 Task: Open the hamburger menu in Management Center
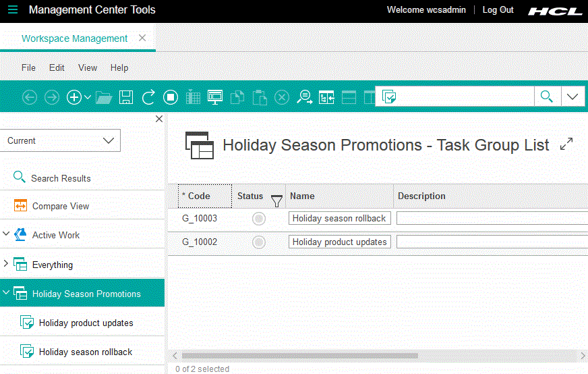tap(13, 9)
